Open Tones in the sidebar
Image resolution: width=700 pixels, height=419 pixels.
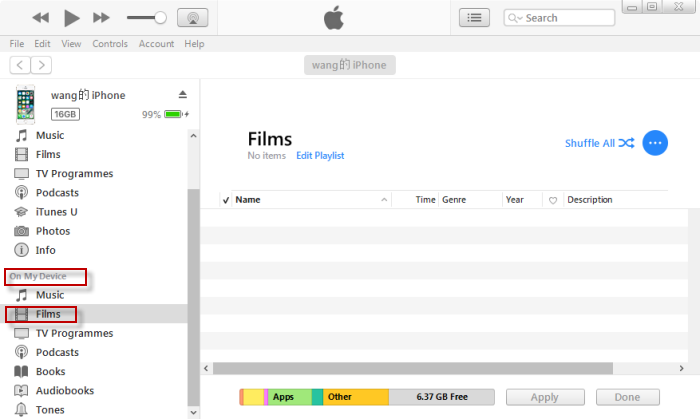point(50,410)
